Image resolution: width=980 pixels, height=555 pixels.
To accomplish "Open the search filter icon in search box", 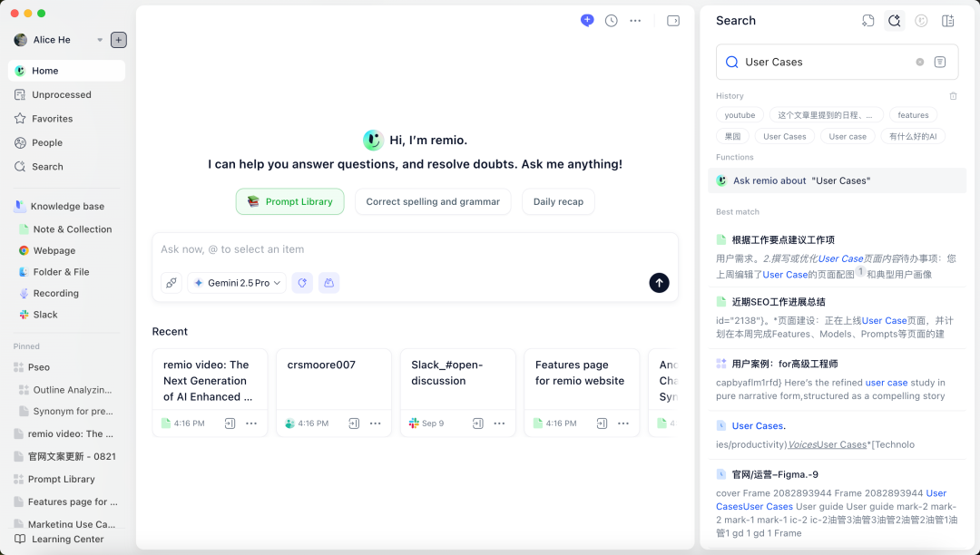I will pos(940,63).
